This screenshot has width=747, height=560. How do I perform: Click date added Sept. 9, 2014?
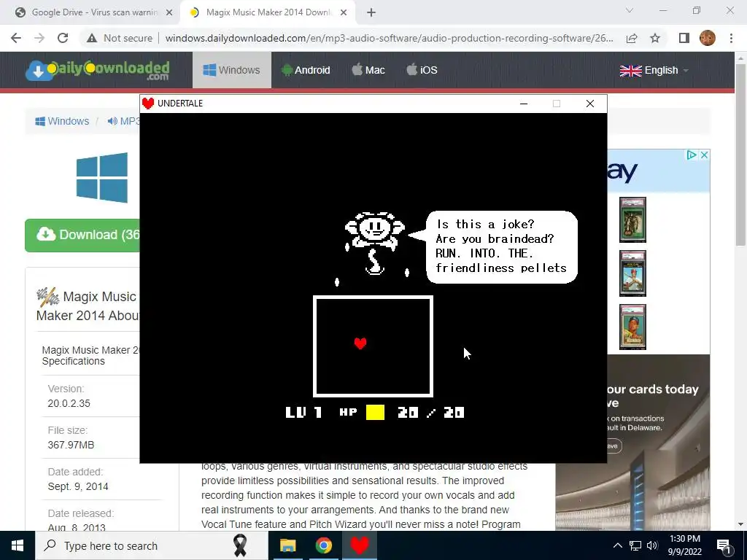click(78, 486)
